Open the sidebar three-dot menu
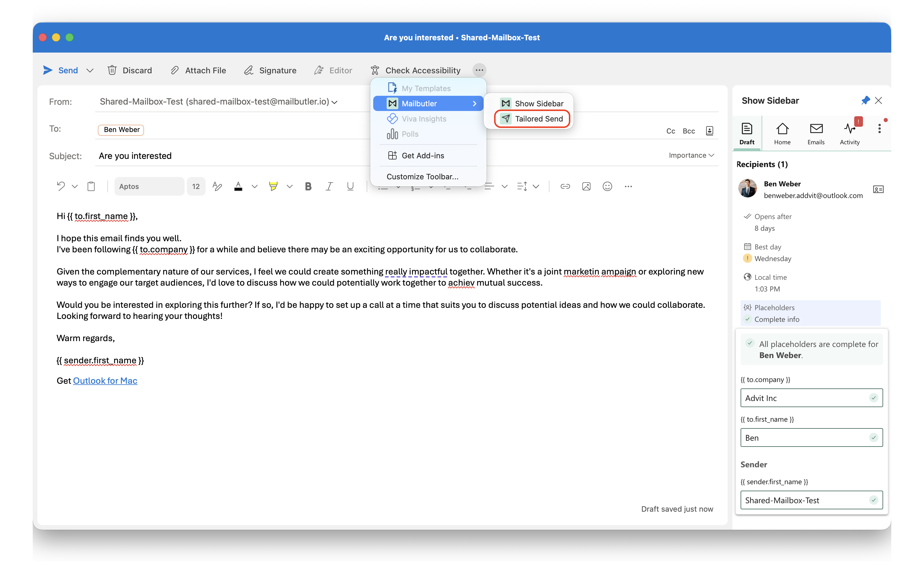 pos(879,129)
